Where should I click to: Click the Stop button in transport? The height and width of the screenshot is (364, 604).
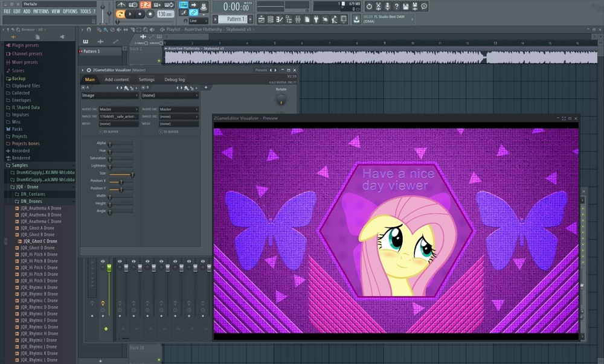coord(140,14)
